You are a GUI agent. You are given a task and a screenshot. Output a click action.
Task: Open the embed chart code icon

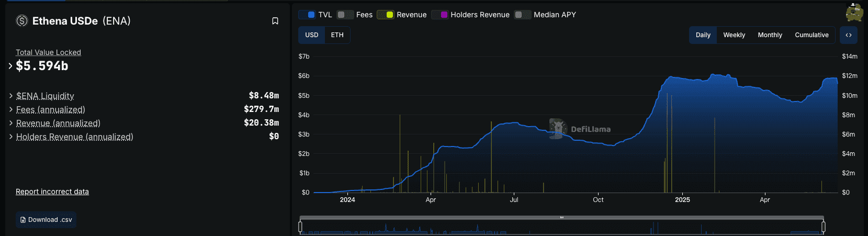tap(849, 35)
